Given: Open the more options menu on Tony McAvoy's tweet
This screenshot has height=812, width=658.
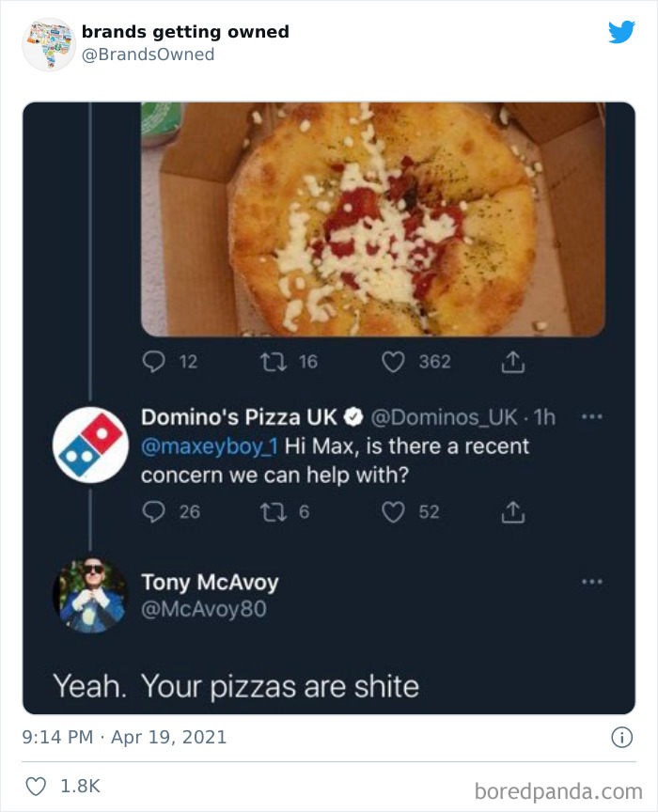Looking at the screenshot, I should (592, 581).
